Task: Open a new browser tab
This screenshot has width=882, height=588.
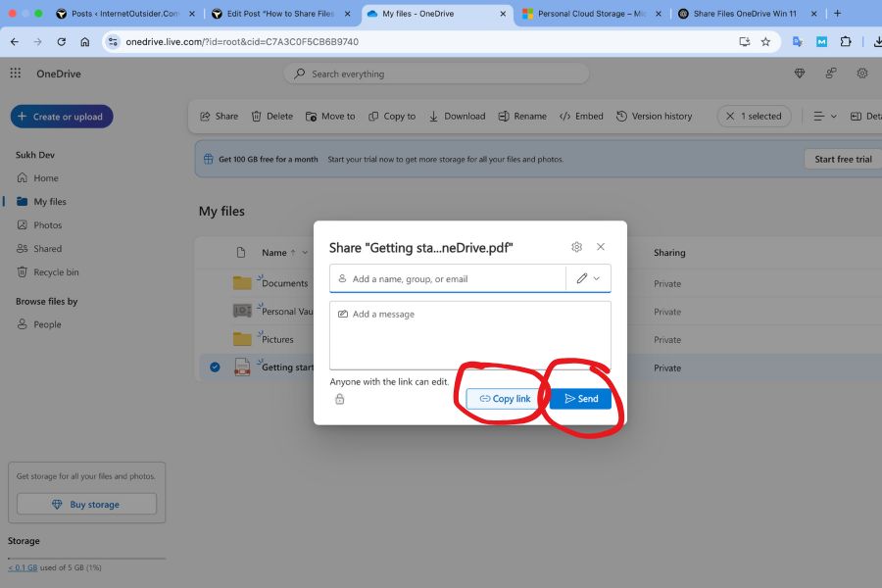Action: [x=838, y=14]
